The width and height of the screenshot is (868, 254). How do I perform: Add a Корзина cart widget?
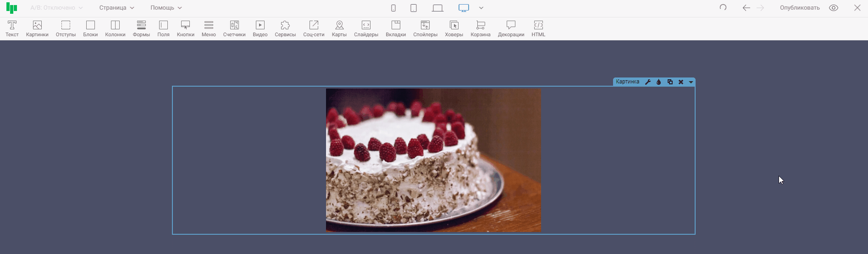tap(480, 28)
